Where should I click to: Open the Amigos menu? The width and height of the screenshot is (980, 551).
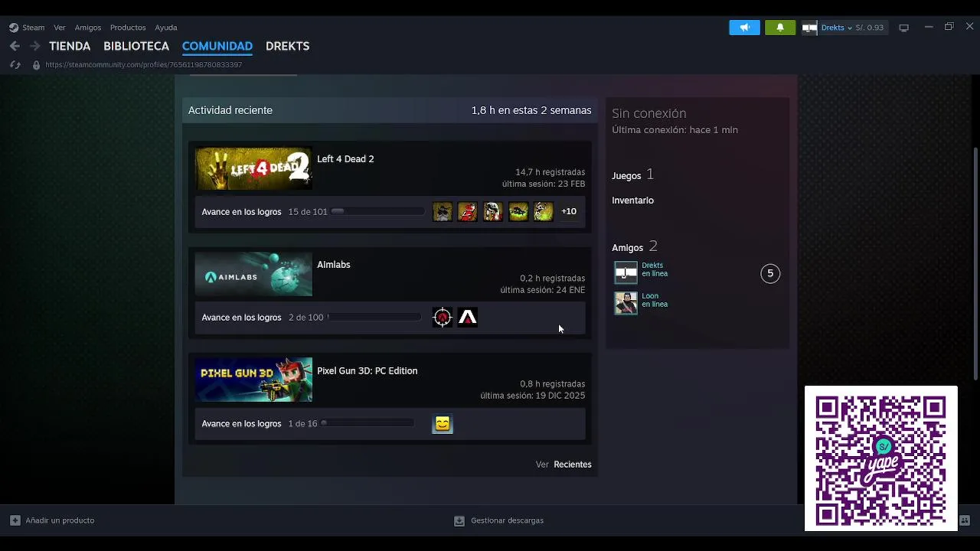click(x=88, y=28)
